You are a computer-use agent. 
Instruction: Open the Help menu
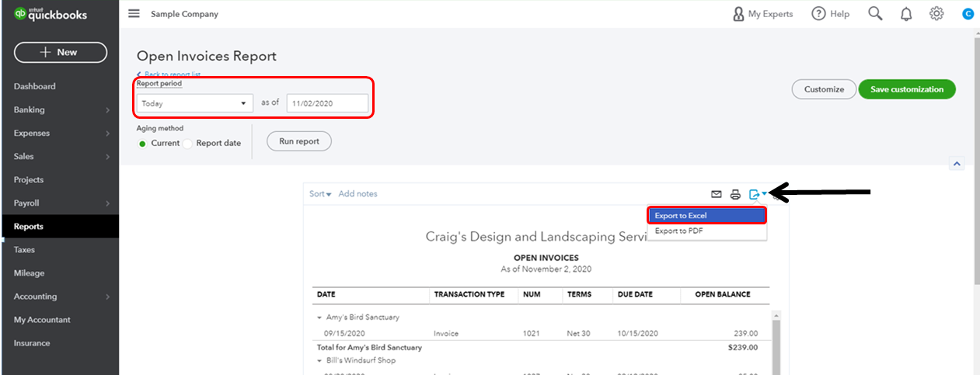click(831, 14)
